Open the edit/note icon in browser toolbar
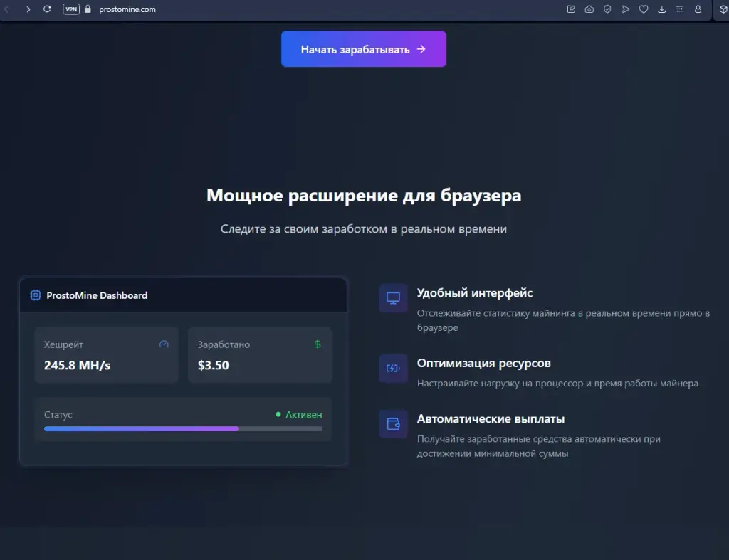This screenshot has width=729, height=560. (x=571, y=9)
